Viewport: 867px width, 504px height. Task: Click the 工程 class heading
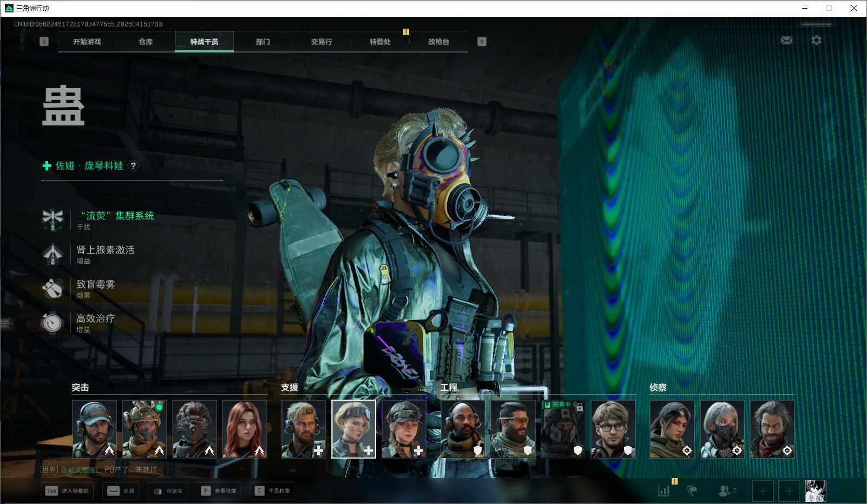click(x=449, y=388)
